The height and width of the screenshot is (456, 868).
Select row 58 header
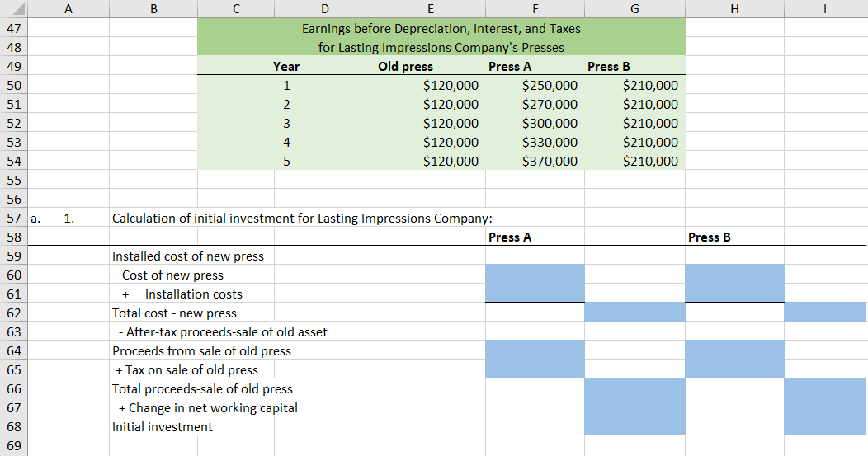click(x=14, y=237)
